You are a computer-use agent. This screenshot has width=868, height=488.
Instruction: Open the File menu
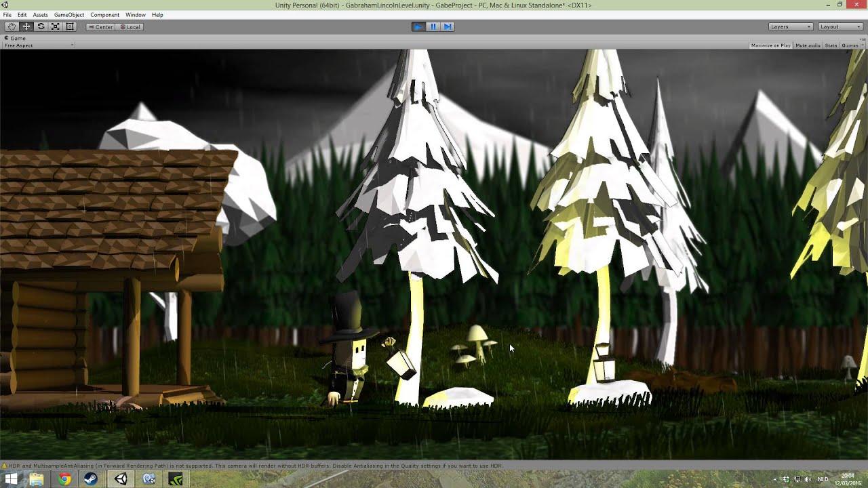click(x=7, y=15)
